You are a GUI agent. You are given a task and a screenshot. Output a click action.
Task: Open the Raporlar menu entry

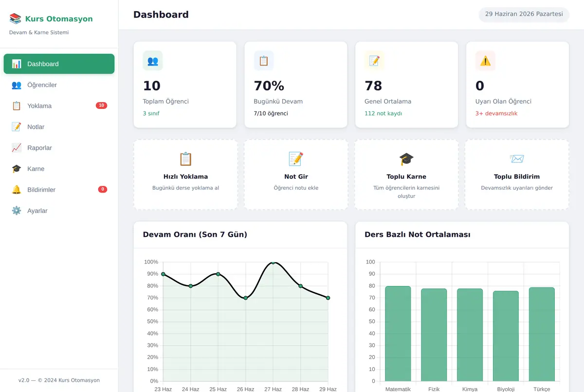(x=59, y=147)
